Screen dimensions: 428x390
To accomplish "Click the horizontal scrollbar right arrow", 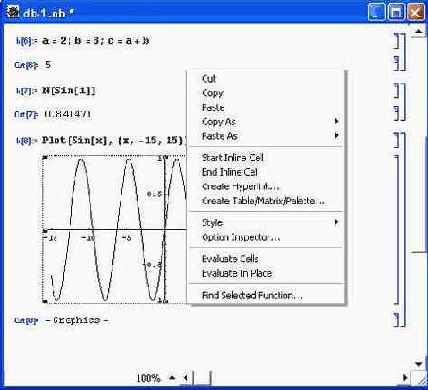I will [405, 378].
